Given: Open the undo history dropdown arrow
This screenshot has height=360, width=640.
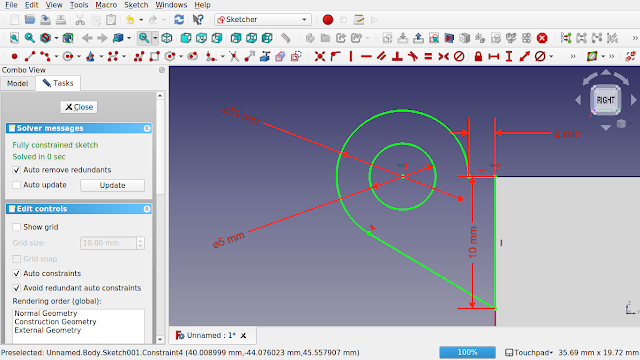Looking at the screenshot, I should point(141,20).
